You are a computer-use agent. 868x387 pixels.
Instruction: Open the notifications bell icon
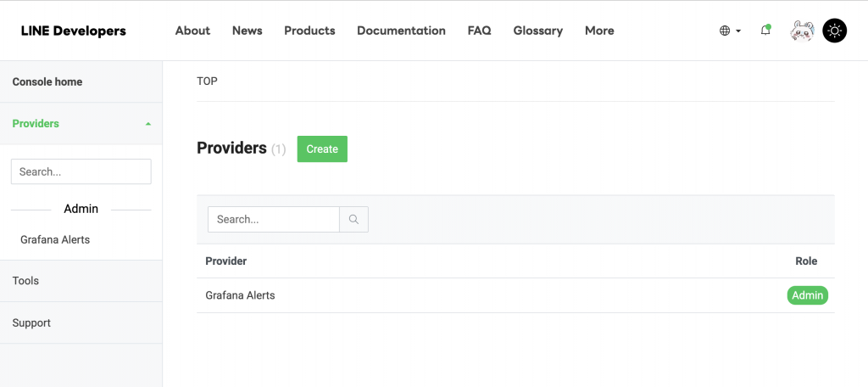tap(765, 31)
